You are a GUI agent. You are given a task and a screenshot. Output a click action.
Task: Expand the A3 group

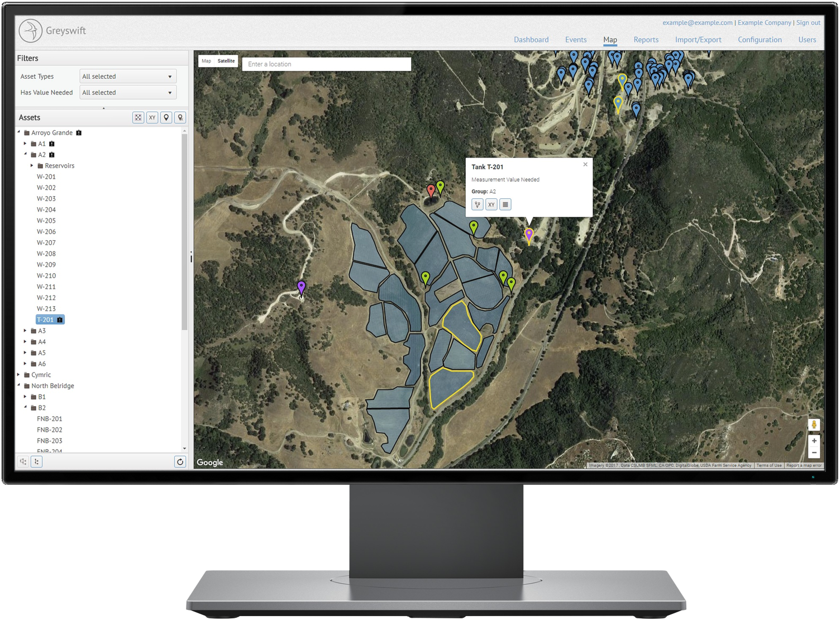coord(25,331)
